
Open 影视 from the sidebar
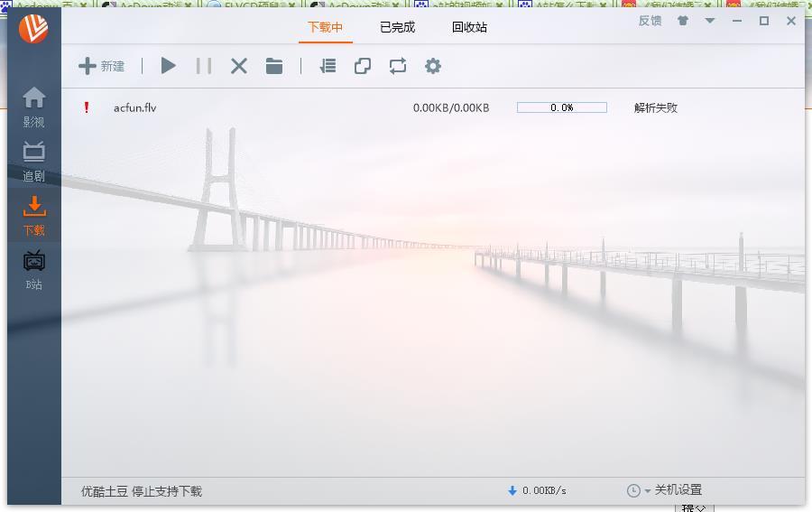pyautogui.click(x=34, y=107)
